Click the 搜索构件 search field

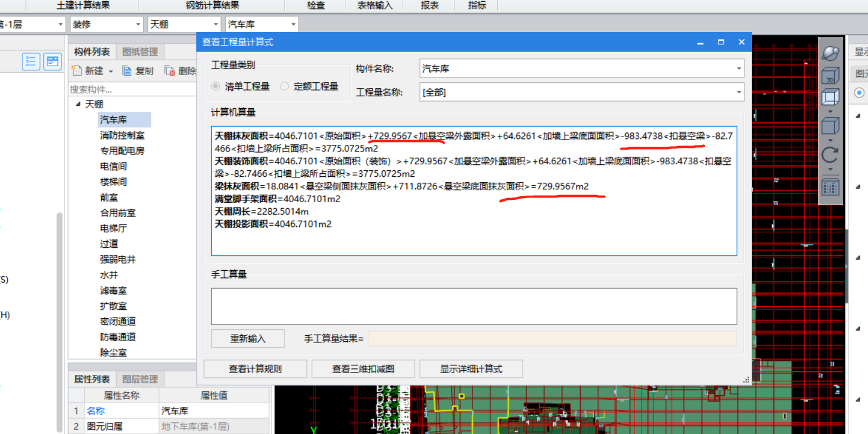[x=132, y=89]
